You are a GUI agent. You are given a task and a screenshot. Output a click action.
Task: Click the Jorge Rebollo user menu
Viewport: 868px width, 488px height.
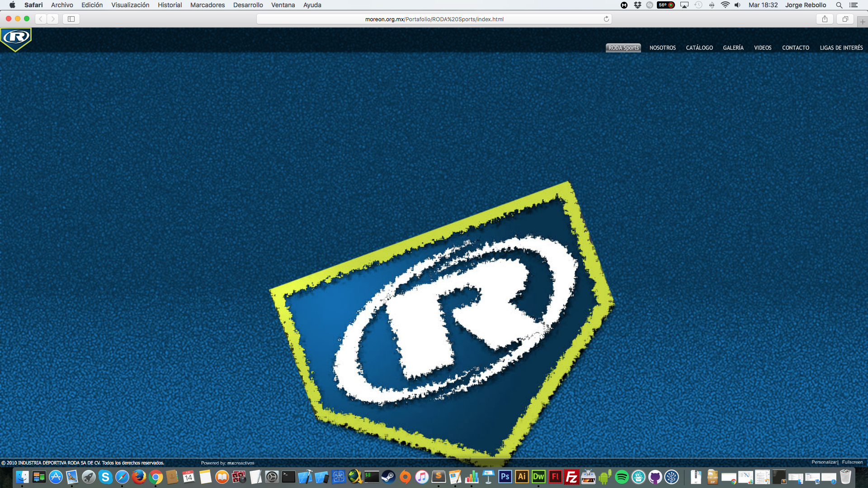pos(806,5)
